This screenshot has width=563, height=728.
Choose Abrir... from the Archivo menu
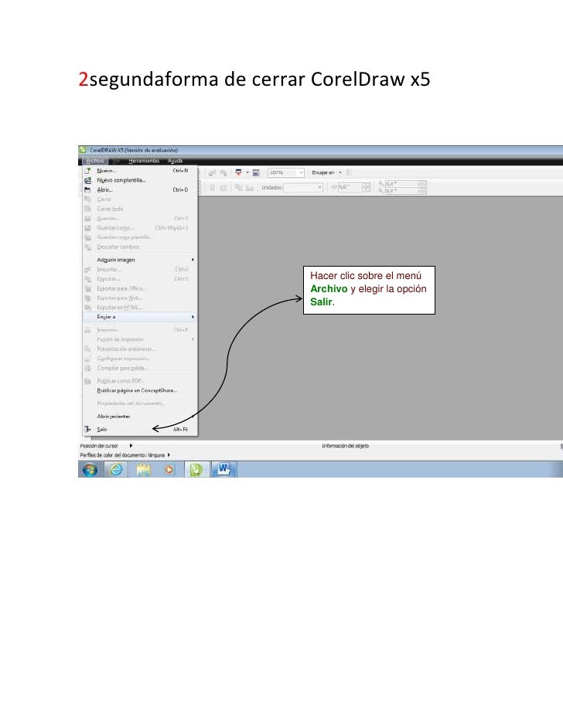[140, 189]
